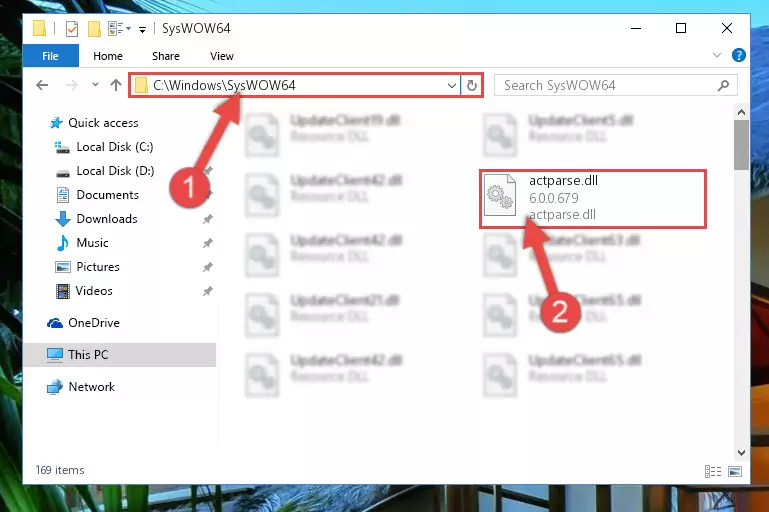Click the pin icon beside Downloads
Image resolution: width=769 pixels, height=512 pixels.
point(208,219)
